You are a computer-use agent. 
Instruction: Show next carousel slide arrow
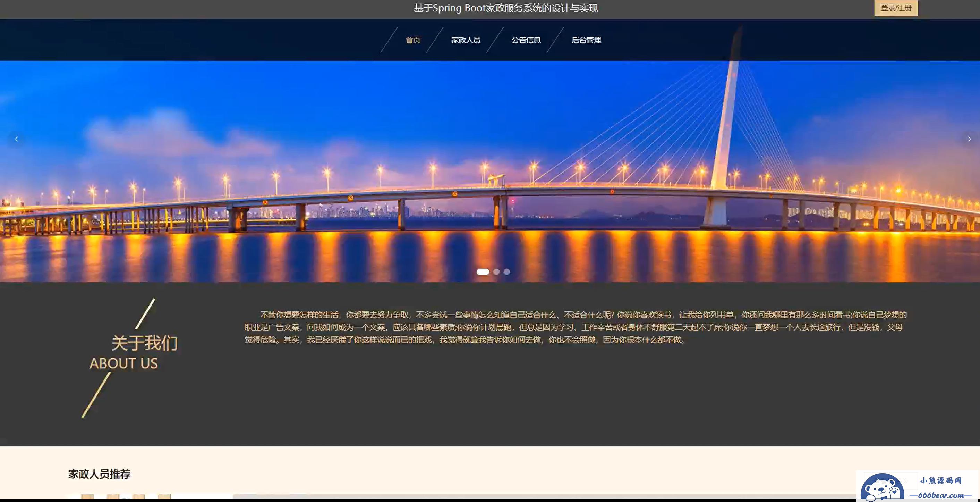pyautogui.click(x=969, y=139)
